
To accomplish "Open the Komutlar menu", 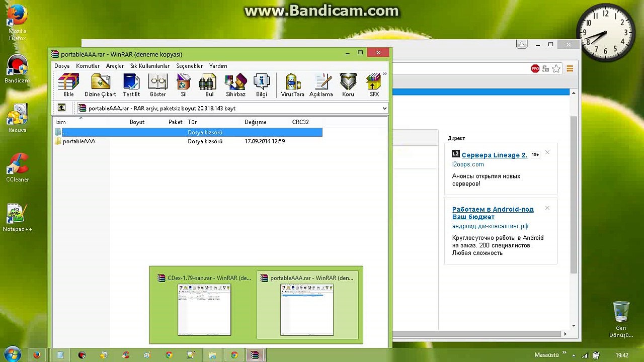I will (x=88, y=66).
